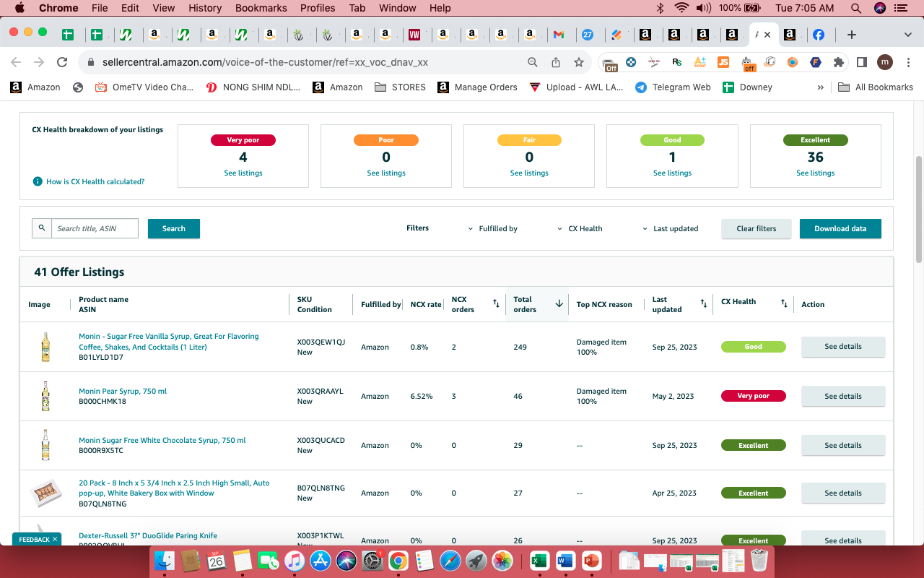
Task: Expand the Last updated filter dropdown
Action: click(x=670, y=228)
